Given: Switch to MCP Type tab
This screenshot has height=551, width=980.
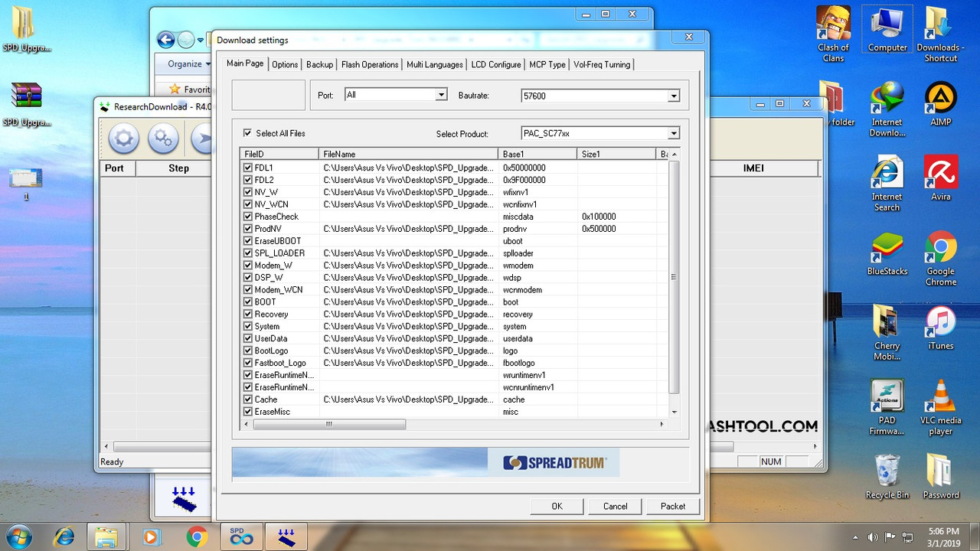Looking at the screenshot, I should click(547, 64).
